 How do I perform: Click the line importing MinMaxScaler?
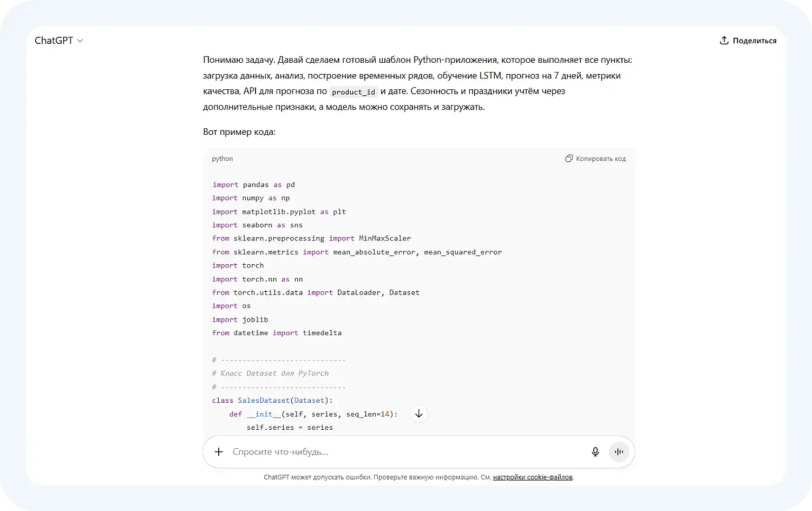tap(311, 238)
